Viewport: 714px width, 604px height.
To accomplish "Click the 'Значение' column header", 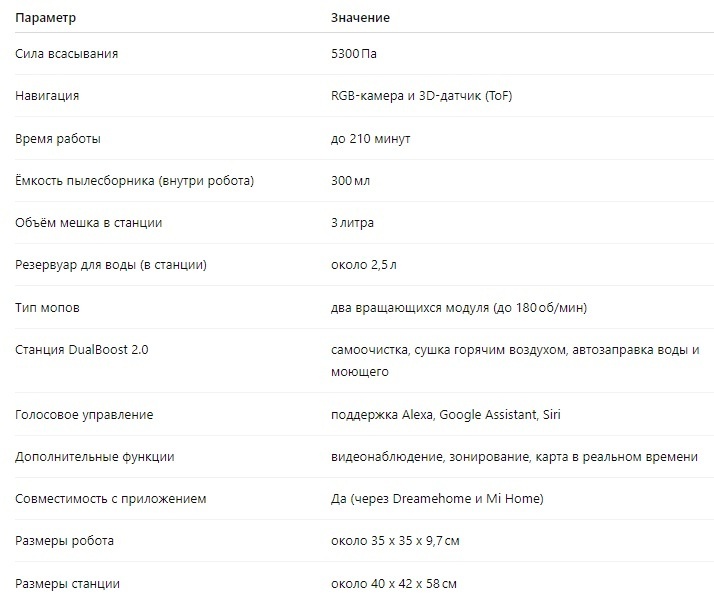I will [x=360, y=18].
